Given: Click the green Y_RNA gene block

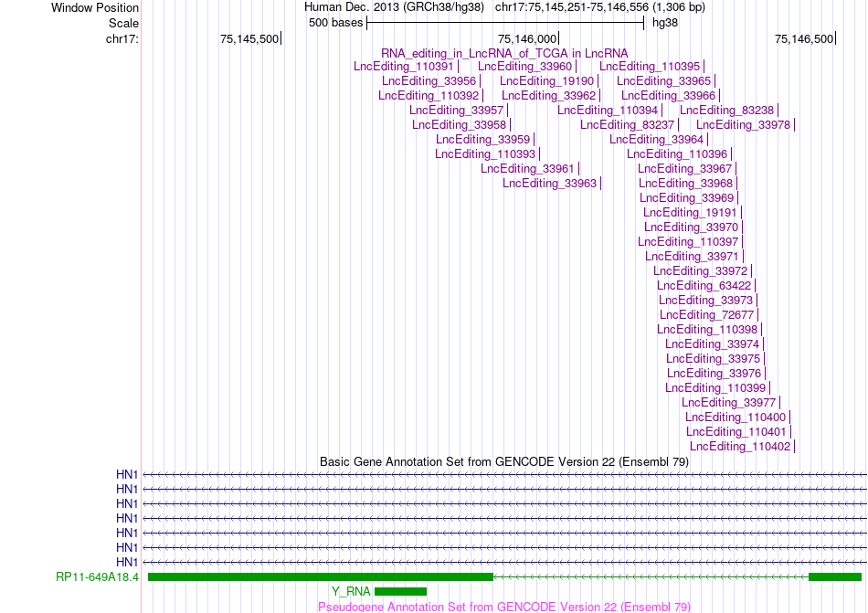Looking at the screenshot, I should tap(401, 591).
